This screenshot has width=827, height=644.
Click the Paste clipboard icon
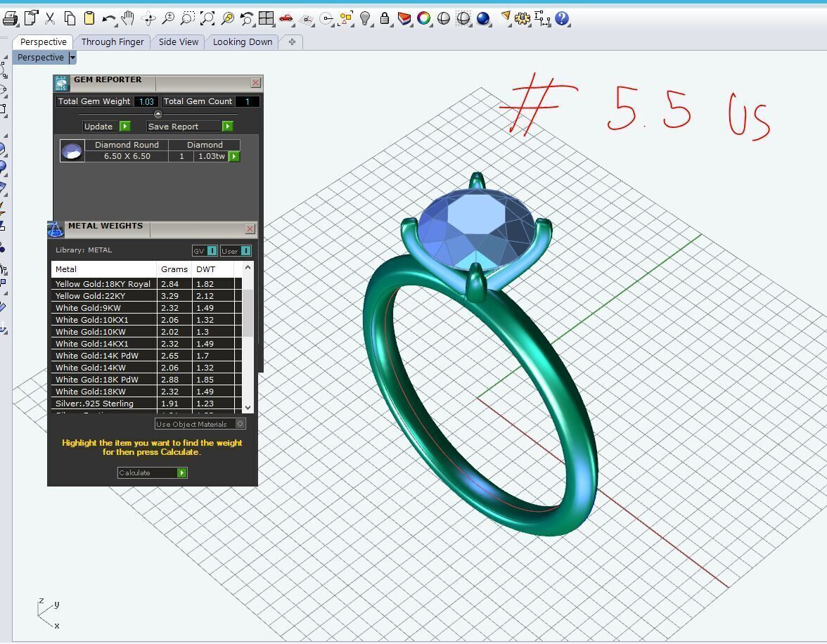[x=89, y=18]
